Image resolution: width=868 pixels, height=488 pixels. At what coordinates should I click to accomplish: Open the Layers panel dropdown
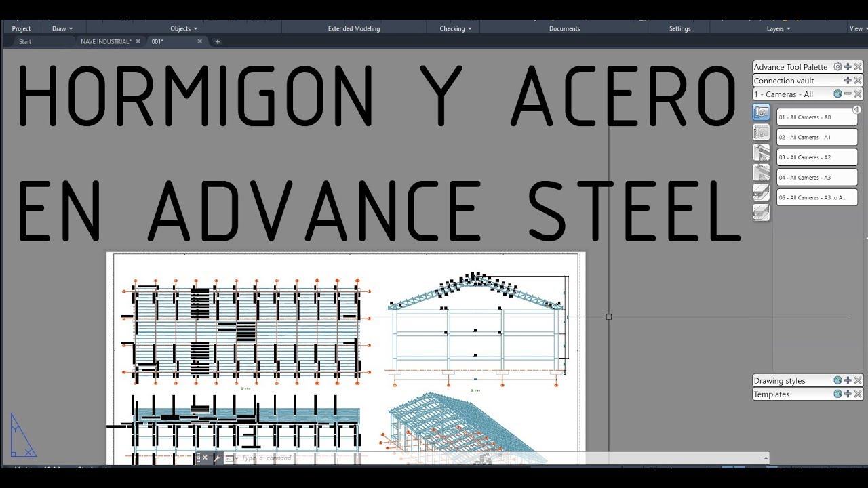click(x=778, y=28)
